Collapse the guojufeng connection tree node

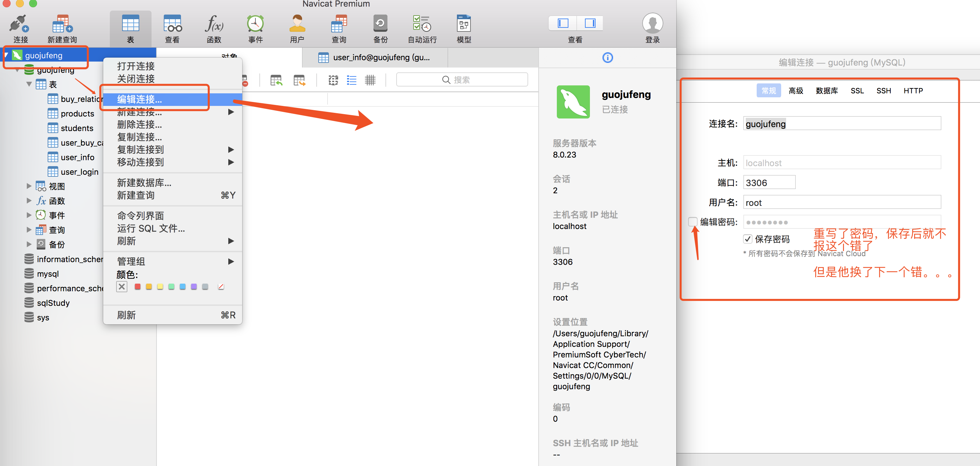pos(6,56)
